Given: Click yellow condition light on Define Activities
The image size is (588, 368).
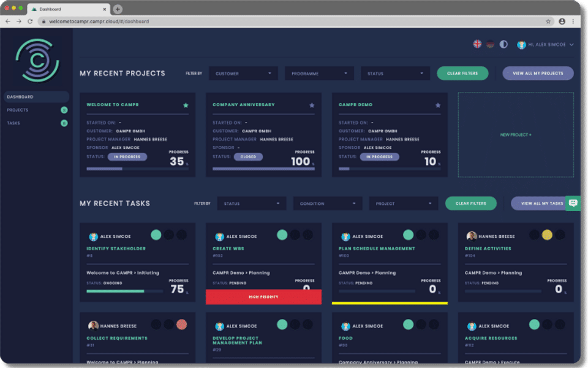Looking at the screenshot, I should pos(547,235).
